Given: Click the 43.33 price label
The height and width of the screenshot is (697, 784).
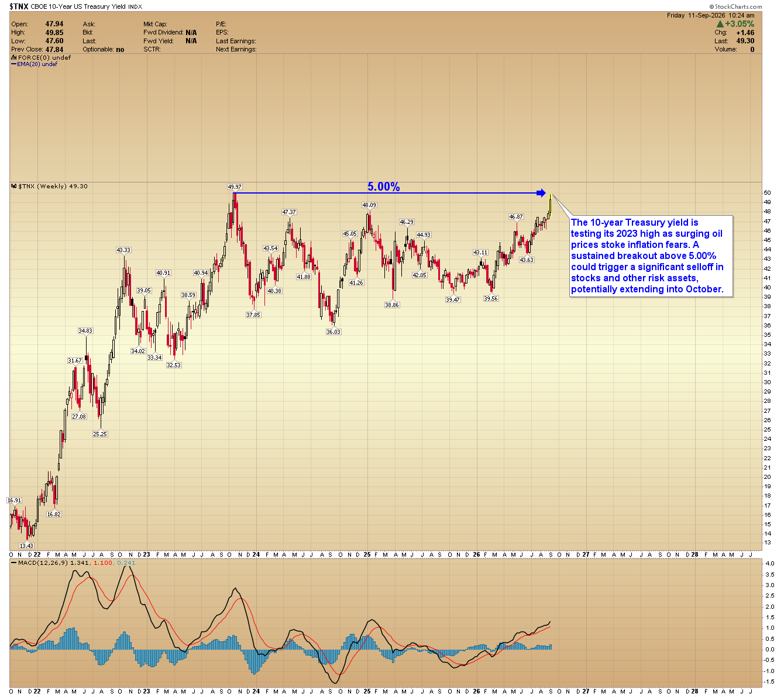Looking at the screenshot, I should 123,250.
